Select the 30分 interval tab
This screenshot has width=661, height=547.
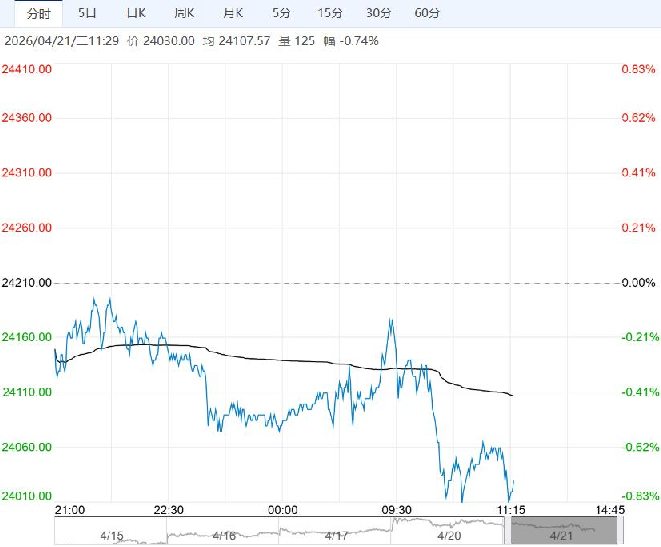click(378, 13)
